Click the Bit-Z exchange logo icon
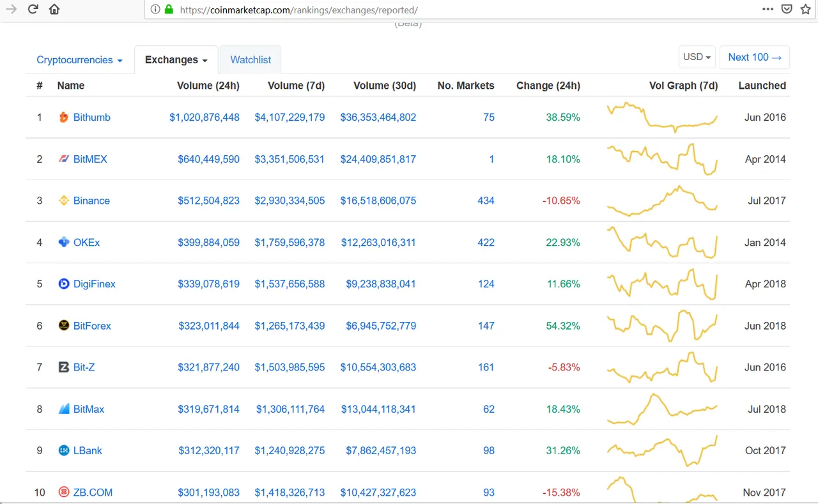 click(x=63, y=367)
